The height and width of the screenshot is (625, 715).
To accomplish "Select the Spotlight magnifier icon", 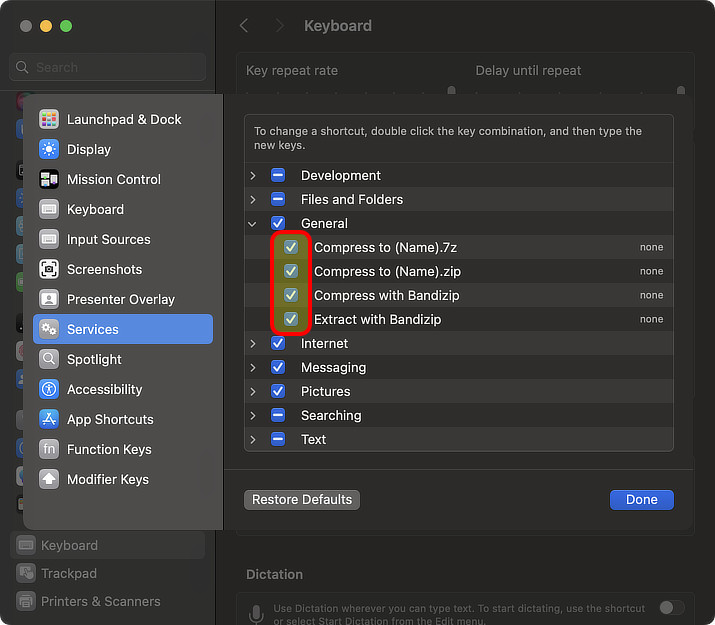I will tap(49, 359).
